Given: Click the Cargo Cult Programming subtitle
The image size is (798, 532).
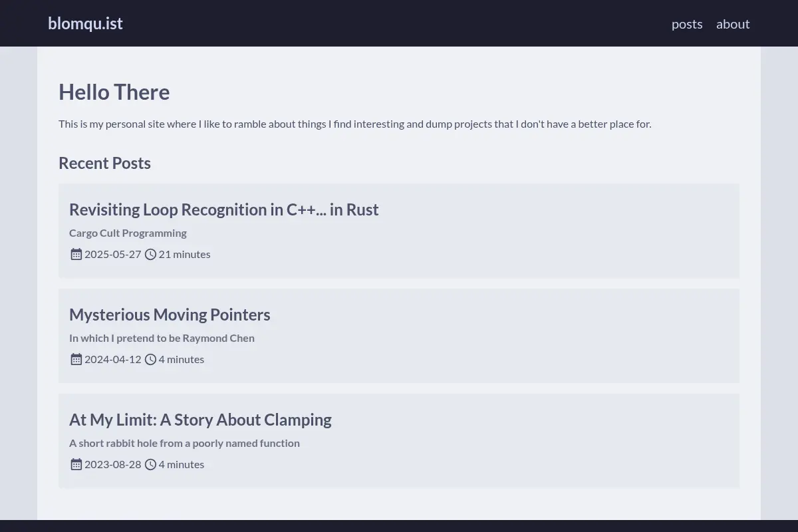Looking at the screenshot, I should pos(128,233).
